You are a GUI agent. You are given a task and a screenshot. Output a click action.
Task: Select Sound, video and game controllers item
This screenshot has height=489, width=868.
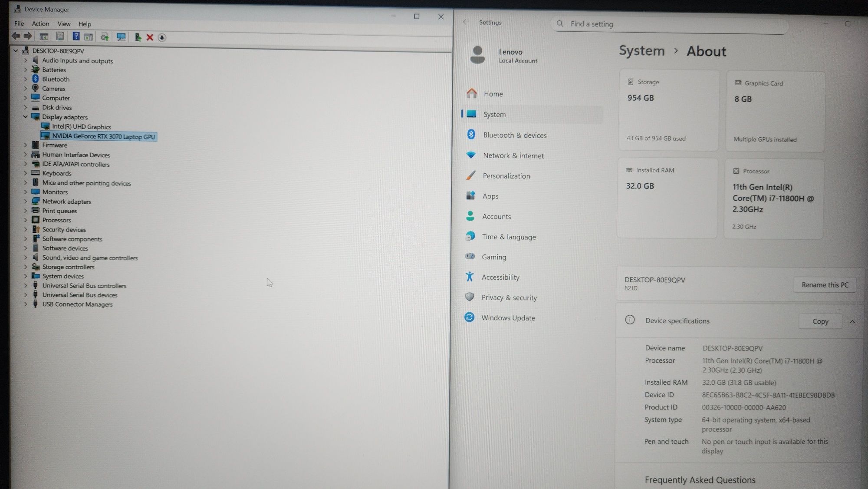90,258
